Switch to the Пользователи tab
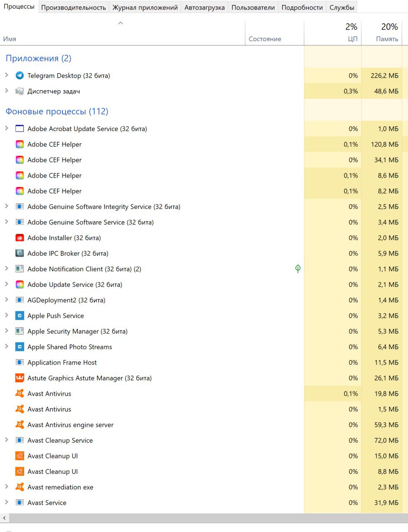This screenshot has height=532, width=408. (253, 7)
